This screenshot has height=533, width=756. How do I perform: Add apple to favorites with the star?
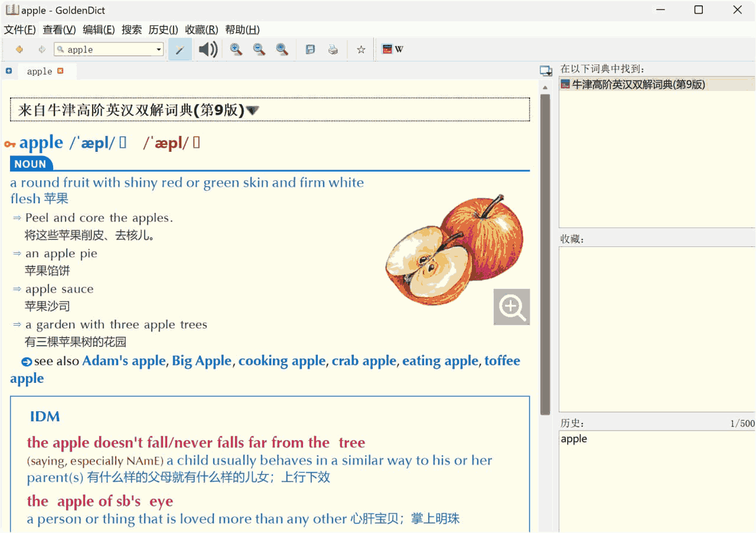361,50
